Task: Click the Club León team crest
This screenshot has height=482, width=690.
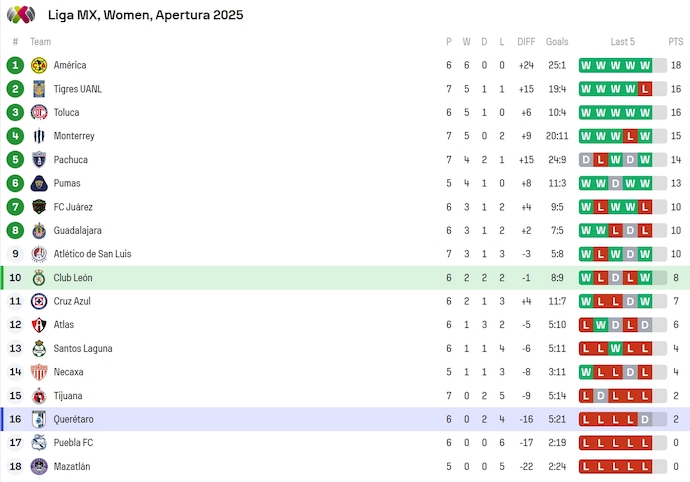Action: click(x=39, y=278)
